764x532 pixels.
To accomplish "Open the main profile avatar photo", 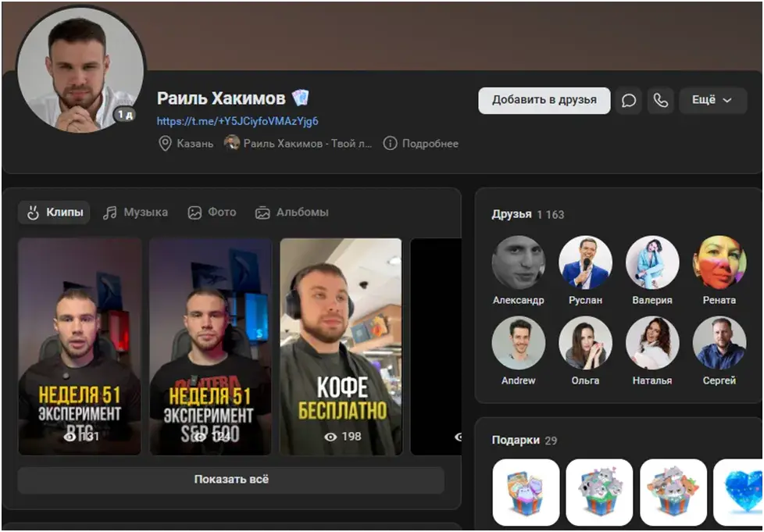I will click(80, 70).
